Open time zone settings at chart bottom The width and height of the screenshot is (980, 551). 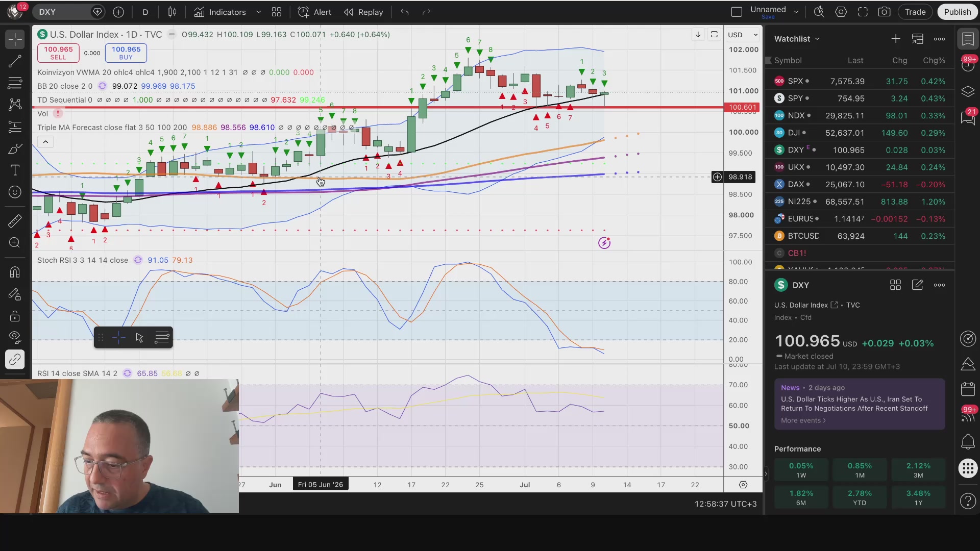click(725, 504)
